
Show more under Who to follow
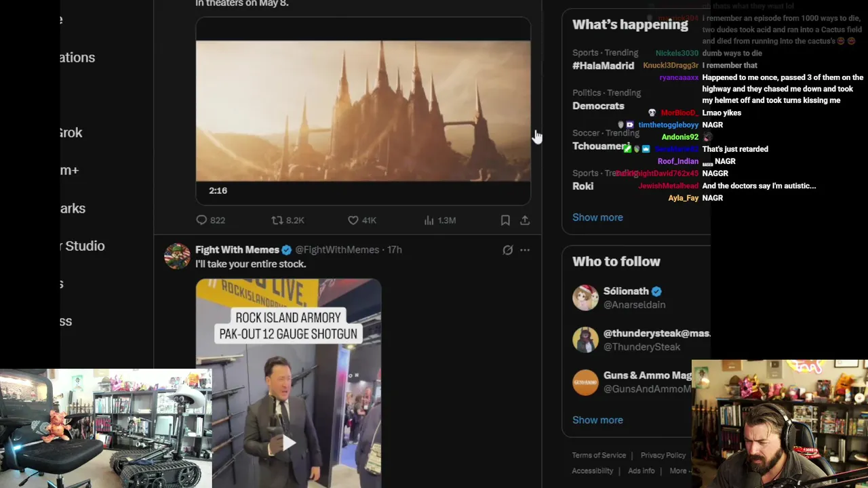pyautogui.click(x=597, y=420)
